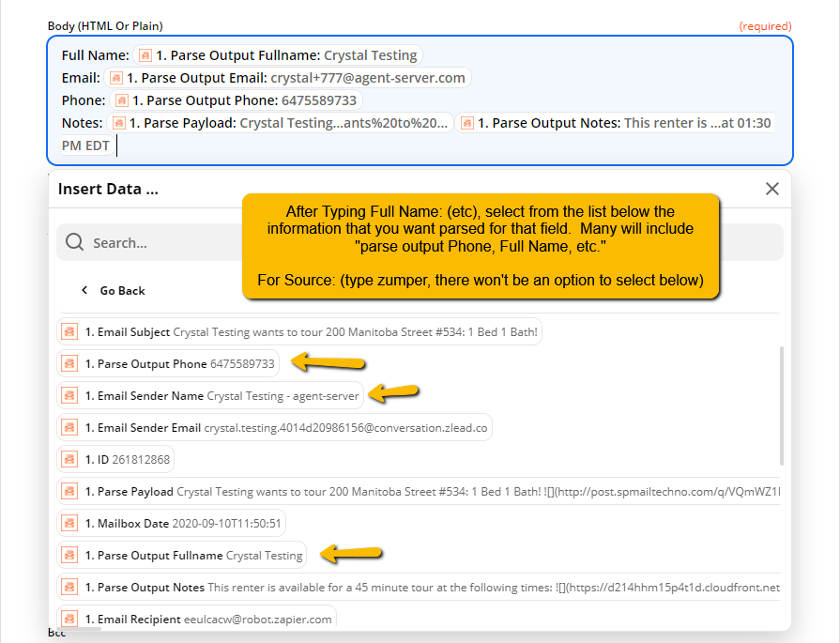Insert Parse Output Fullname Crystal Testing from list

(x=182, y=555)
